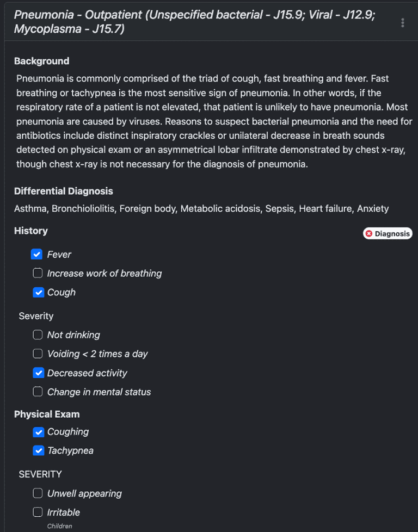The height and width of the screenshot is (532, 418).
Task: Mark Unwell appearing checkbox
Action: pyautogui.click(x=38, y=493)
